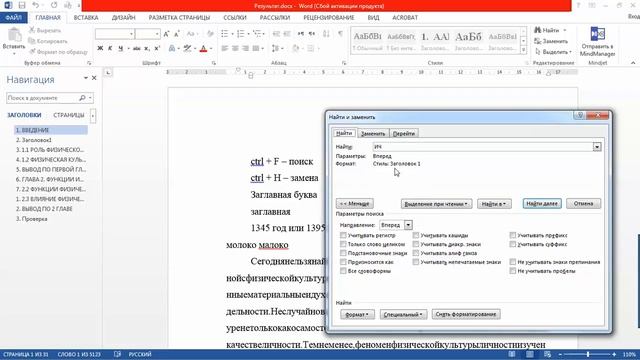Toggle italic formatting (К)
Screen dimensions: 640x360
click(110, 49)
